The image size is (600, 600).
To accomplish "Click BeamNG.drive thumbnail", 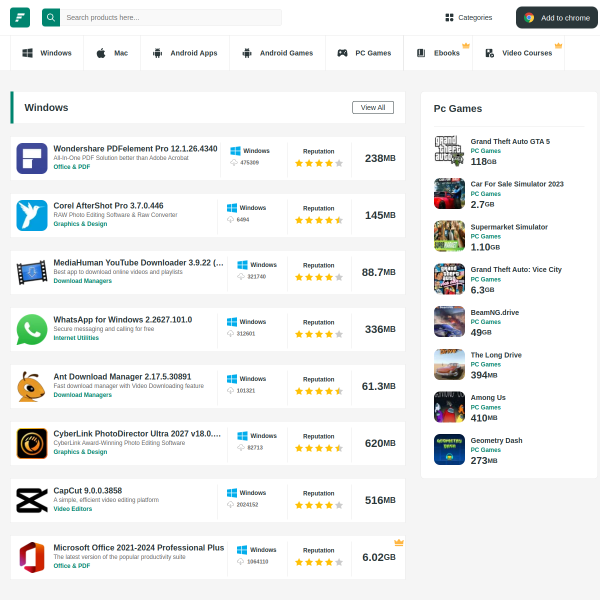I will [x=449, y=321].
